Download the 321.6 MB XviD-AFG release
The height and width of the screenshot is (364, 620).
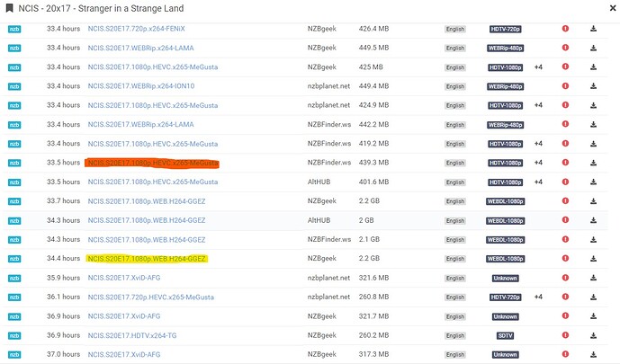(594, 278)
